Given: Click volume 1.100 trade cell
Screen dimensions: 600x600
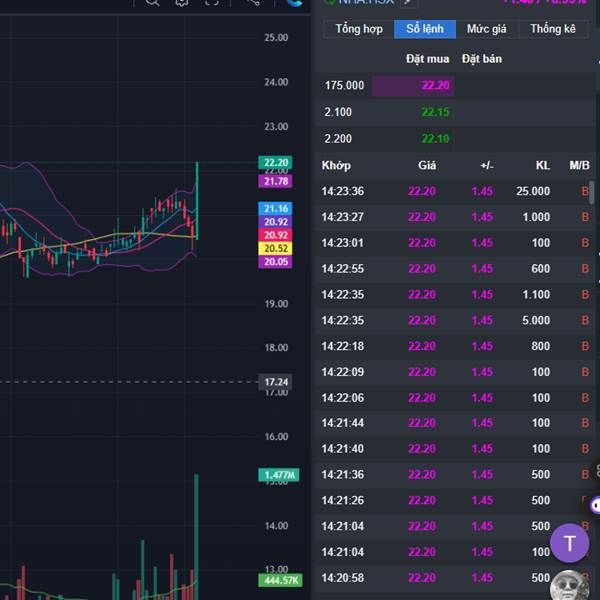Looking at the screenshot, I should click(536, 294).
